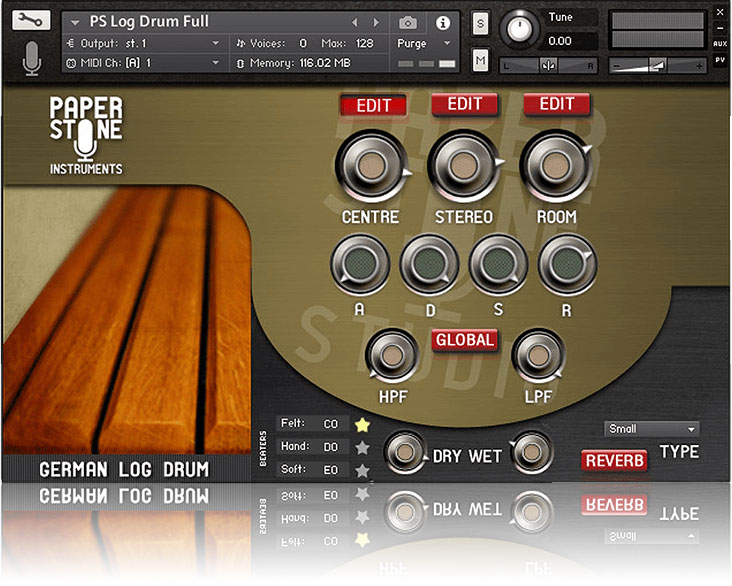Open the camera snapshot view
This screenshot has width=732, height=586.
point(407,22)
